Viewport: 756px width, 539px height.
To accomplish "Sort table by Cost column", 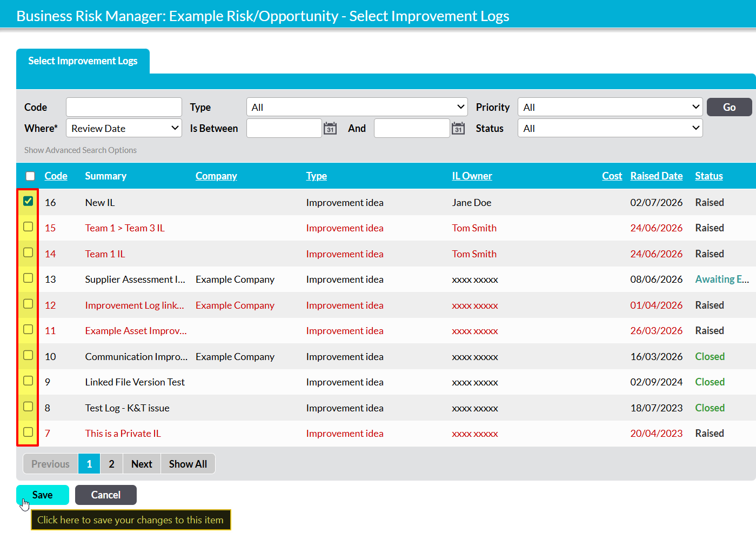I will tap(612, 176).
